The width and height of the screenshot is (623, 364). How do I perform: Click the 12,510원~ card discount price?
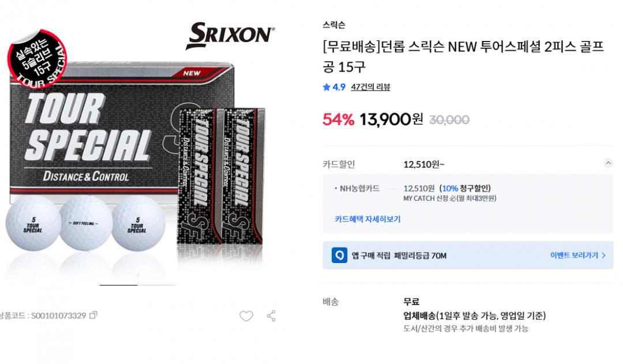pos(424,164)
